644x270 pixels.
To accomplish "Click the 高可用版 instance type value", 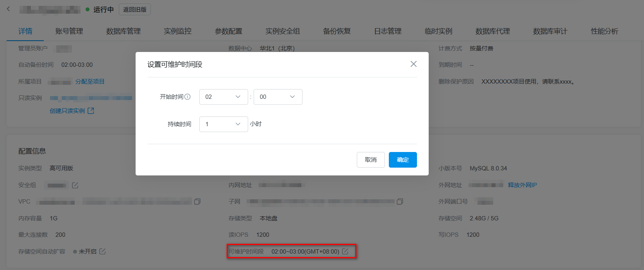I will pyautogui.click(x=61, y=168).
